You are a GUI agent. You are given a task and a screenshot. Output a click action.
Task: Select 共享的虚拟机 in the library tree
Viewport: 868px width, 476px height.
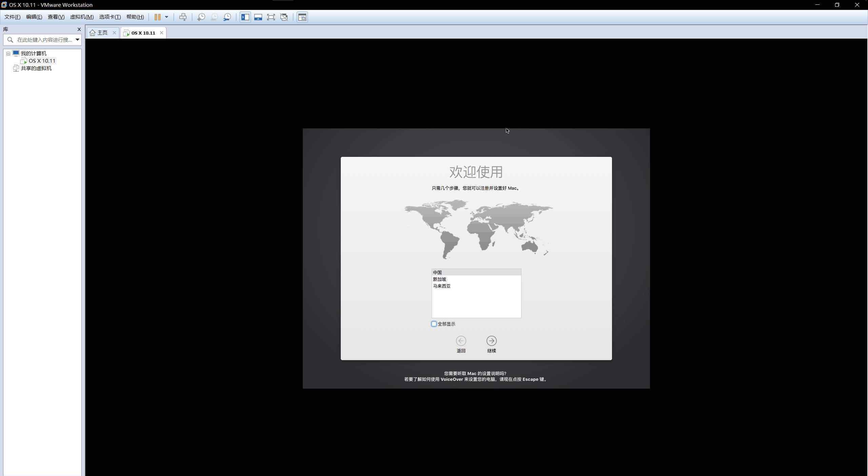[36, 68]
